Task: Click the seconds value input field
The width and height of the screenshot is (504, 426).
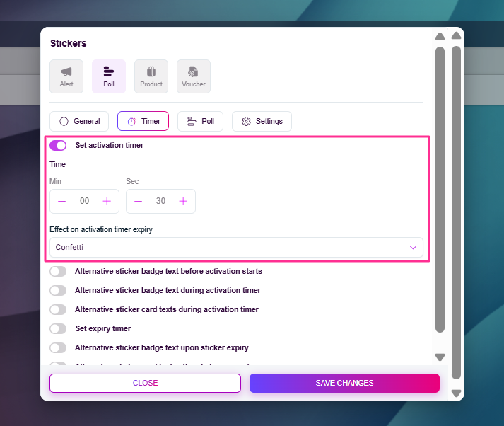Action: point(160,202)
